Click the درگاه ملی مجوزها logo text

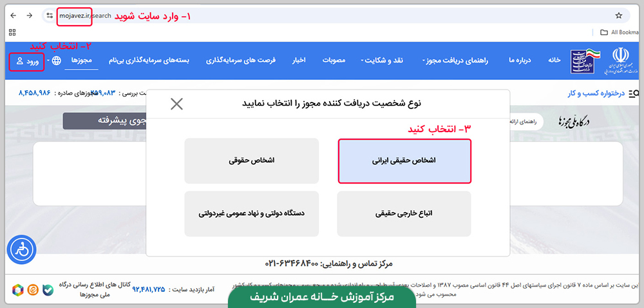click(x=574, y=121)
